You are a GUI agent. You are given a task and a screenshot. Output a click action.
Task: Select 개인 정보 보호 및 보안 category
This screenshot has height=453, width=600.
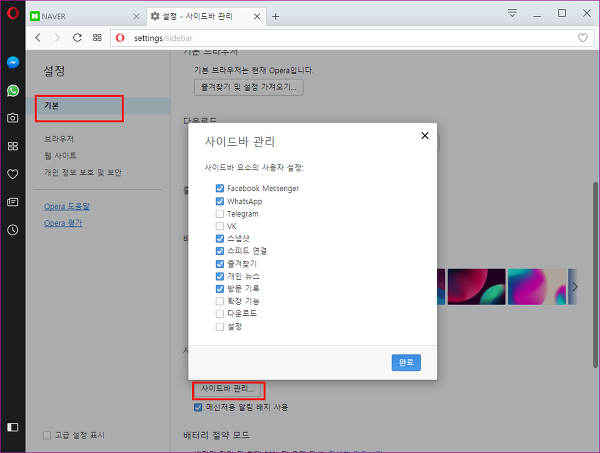tap(83, 173)
